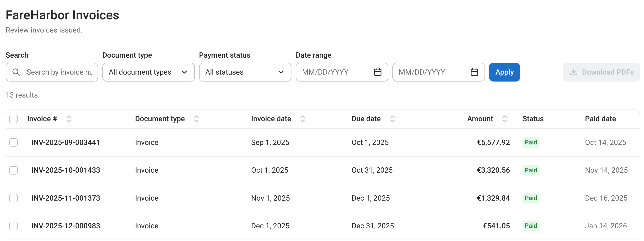Click the Apply filter button

[504, 72]
